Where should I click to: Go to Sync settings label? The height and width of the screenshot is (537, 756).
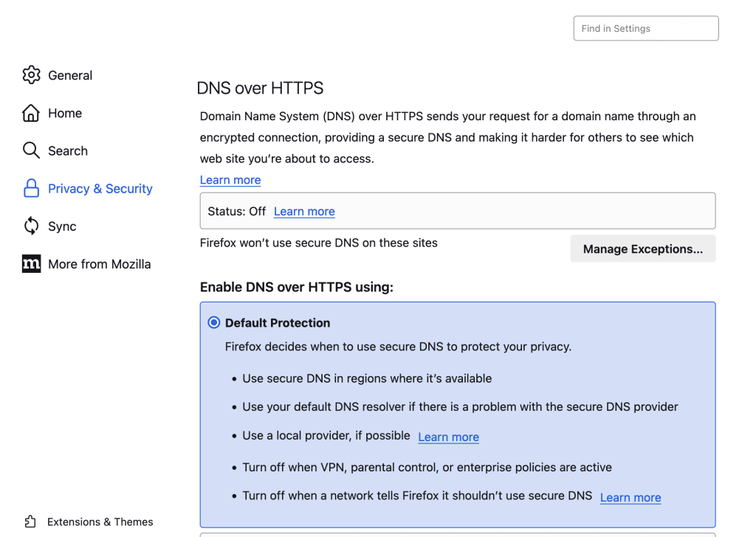click(62, 226)
